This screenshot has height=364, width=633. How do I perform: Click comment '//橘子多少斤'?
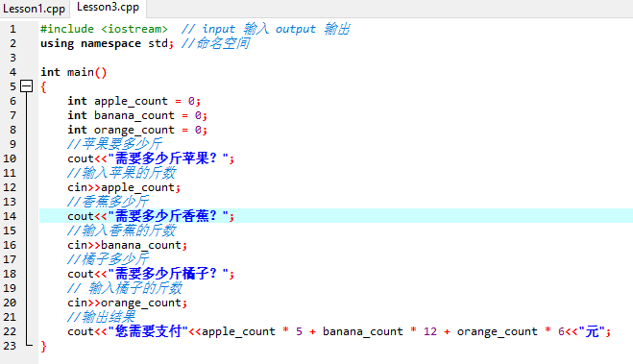[109, 259]
